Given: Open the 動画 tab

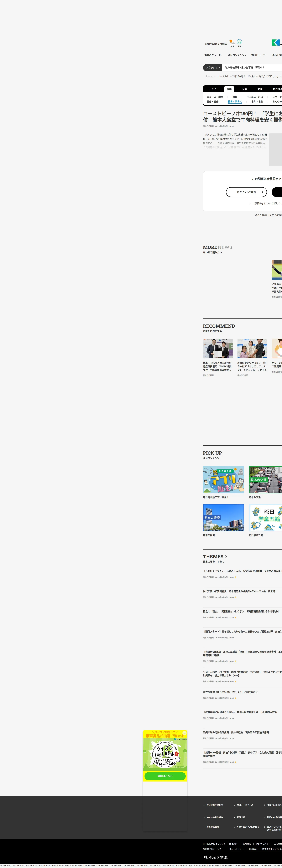Looking at the screenshot, I should click(260, 89).
